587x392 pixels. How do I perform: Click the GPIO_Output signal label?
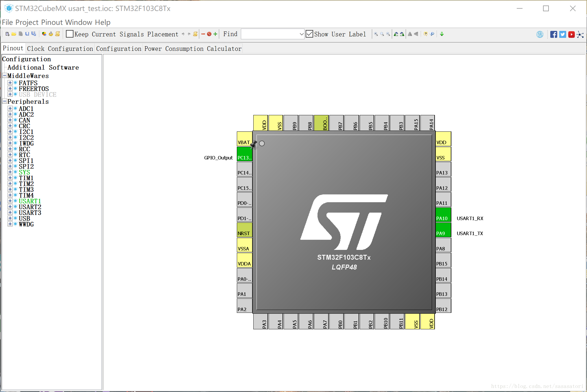point(218,158)
